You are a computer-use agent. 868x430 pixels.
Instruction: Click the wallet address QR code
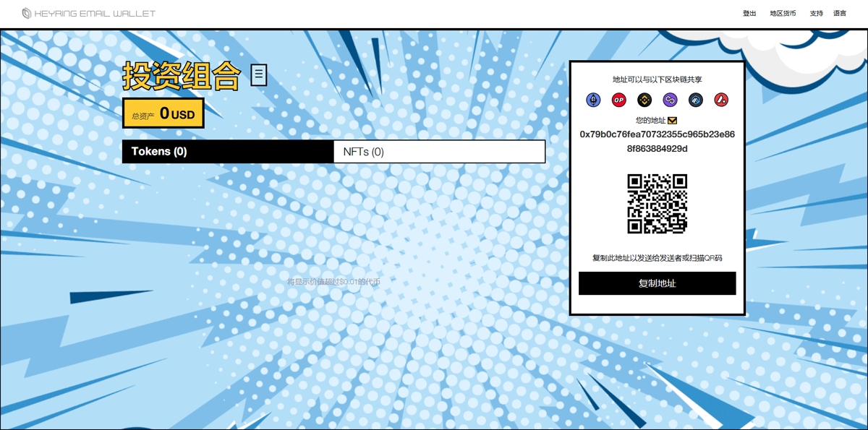point(657,204)
